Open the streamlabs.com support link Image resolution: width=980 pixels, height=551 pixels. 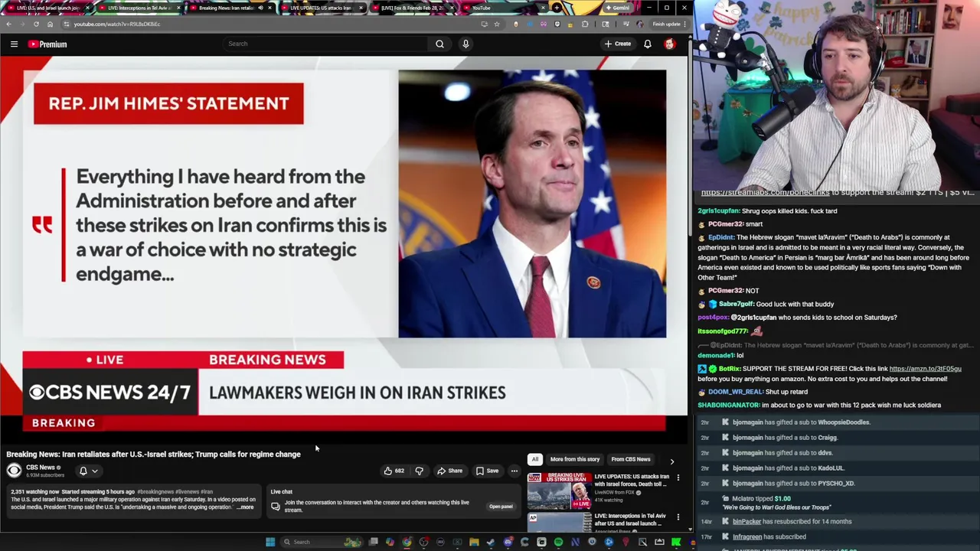766,193
